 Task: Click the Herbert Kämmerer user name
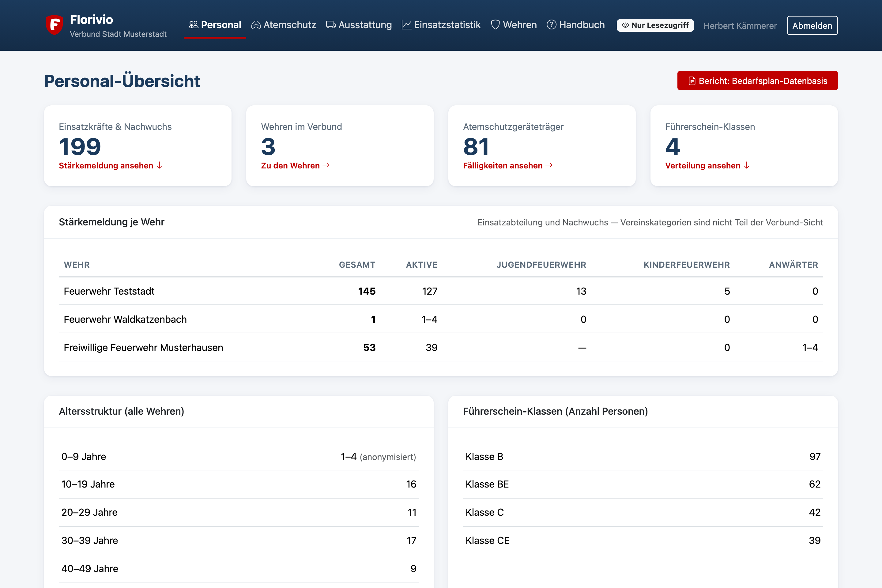pyautogui.click(x=740, y=25)
